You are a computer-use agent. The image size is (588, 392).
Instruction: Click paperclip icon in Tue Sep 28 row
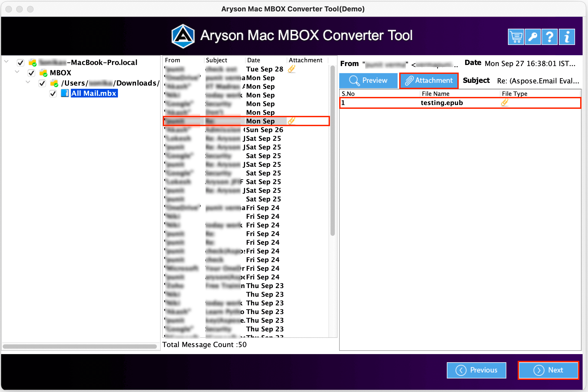point(291,69)
